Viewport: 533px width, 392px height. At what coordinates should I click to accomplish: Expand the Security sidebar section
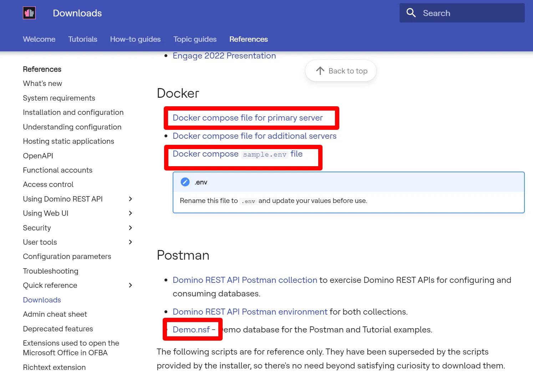pos(131,228)
